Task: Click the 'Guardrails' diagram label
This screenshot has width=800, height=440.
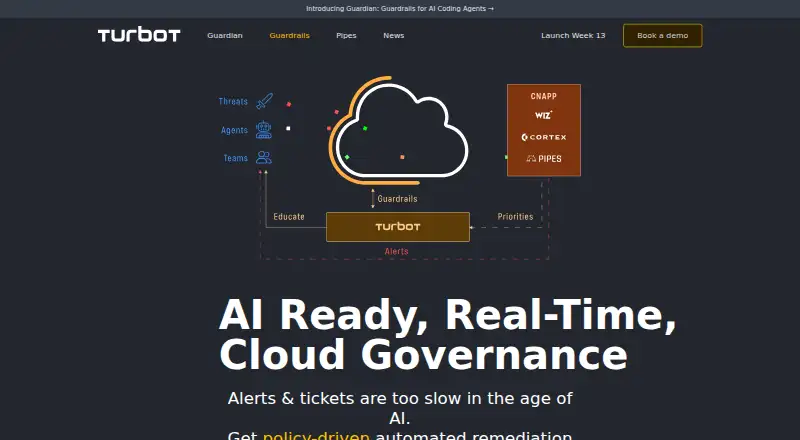Action: click(397, 199)
